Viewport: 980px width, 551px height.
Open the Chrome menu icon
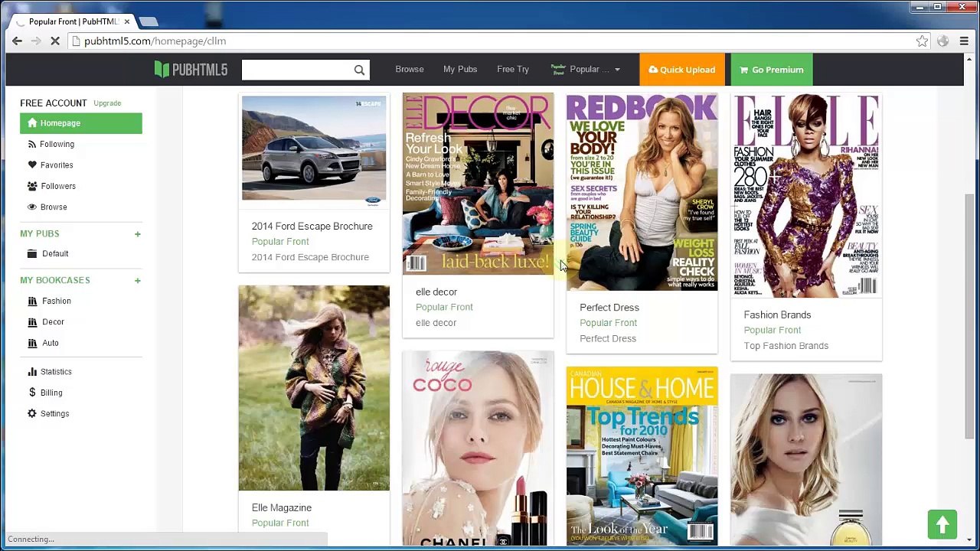click(964, 41)
